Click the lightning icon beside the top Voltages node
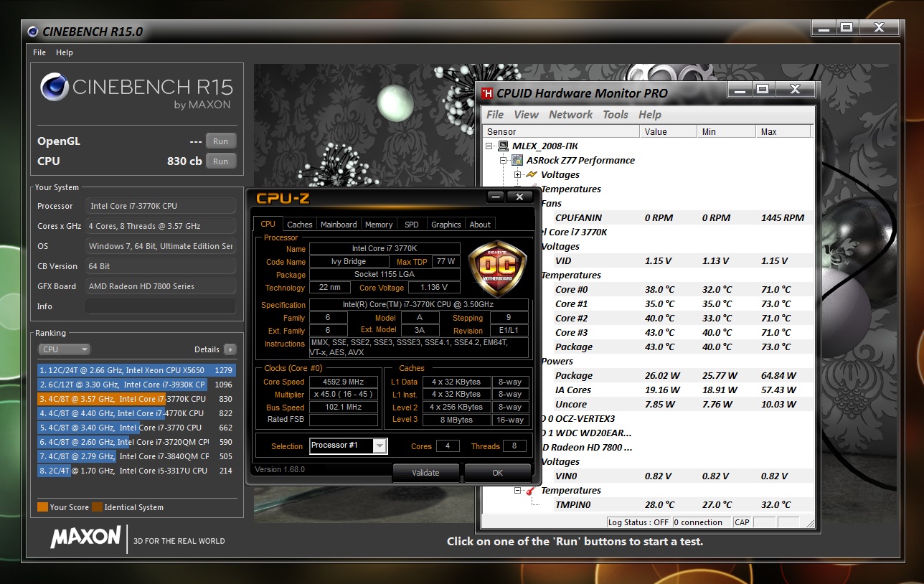Viewport: 924px width, 584px height. point(532,174)
